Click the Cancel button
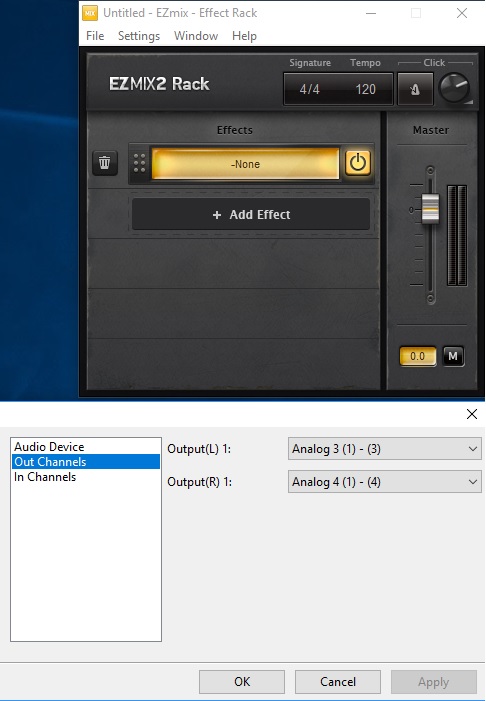 pyautogui.click(x=338, y=682)
